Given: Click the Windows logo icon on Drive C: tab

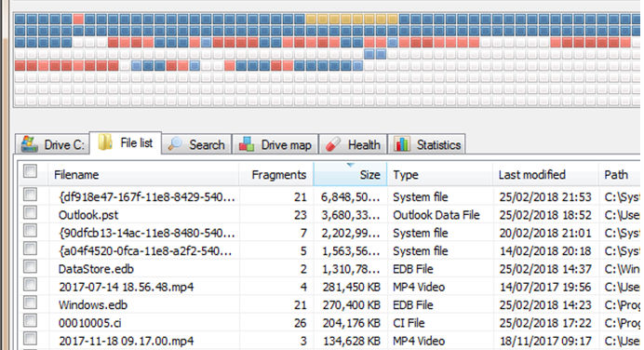Looking at the screenshot, I should pyautogui.click(x=30, y=144).
